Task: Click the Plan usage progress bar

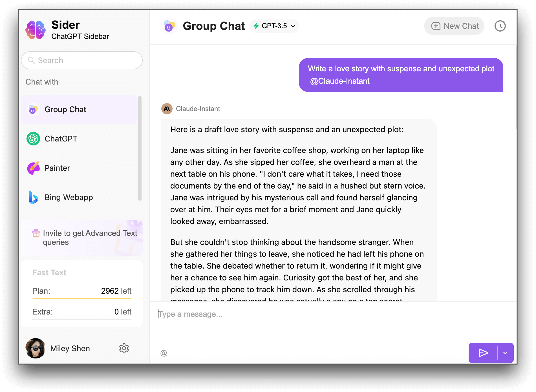Action: 82,298
